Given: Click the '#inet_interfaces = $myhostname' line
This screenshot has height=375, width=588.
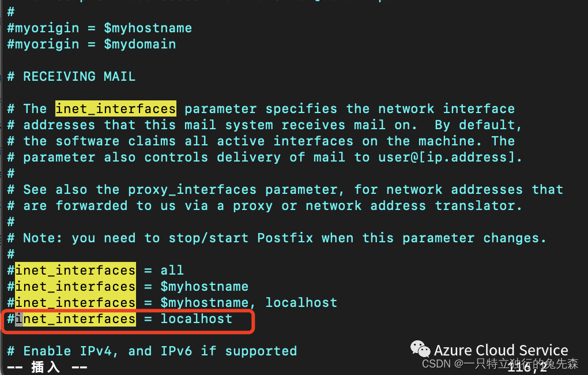Looking at the screenshot, I should pyautogui.click(x=127, y=286).
